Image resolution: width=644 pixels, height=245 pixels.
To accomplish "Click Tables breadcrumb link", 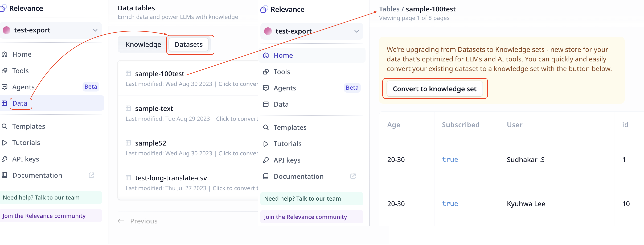I will pyautogui.click(x=389, y=9).
